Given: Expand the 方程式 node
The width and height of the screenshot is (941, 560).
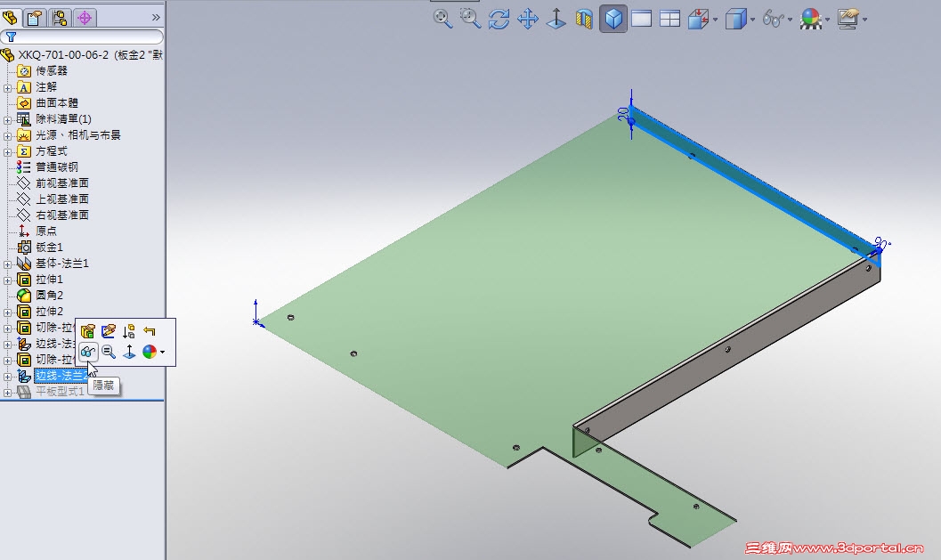Looking at the screenshot, I should (7, 152).
